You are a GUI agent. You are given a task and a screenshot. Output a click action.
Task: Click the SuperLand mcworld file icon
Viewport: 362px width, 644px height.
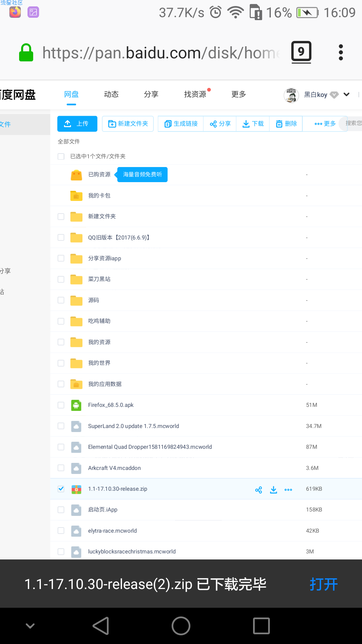76,426
